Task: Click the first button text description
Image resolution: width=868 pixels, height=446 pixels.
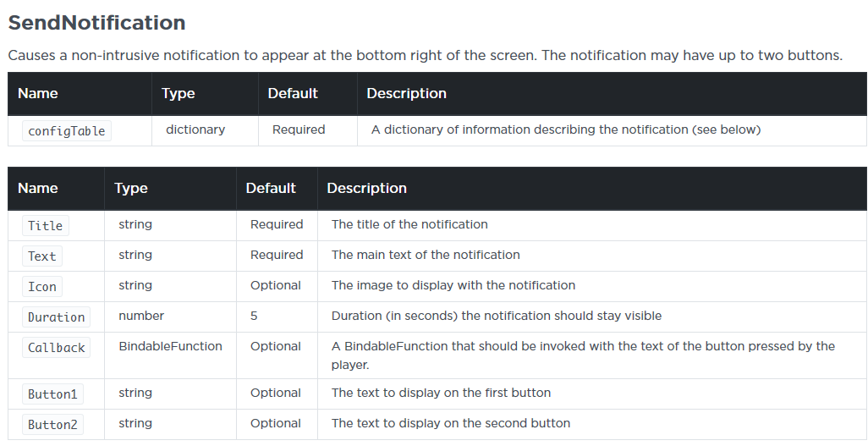Action: (441, 393)
